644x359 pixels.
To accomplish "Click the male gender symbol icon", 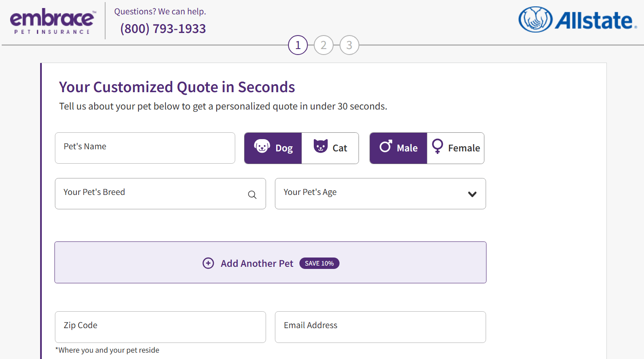I will click(x=386, y=146).
